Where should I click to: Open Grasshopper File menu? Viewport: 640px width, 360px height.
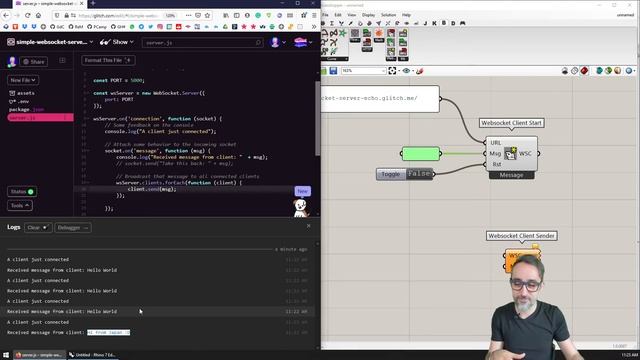[x=325, y=15]
